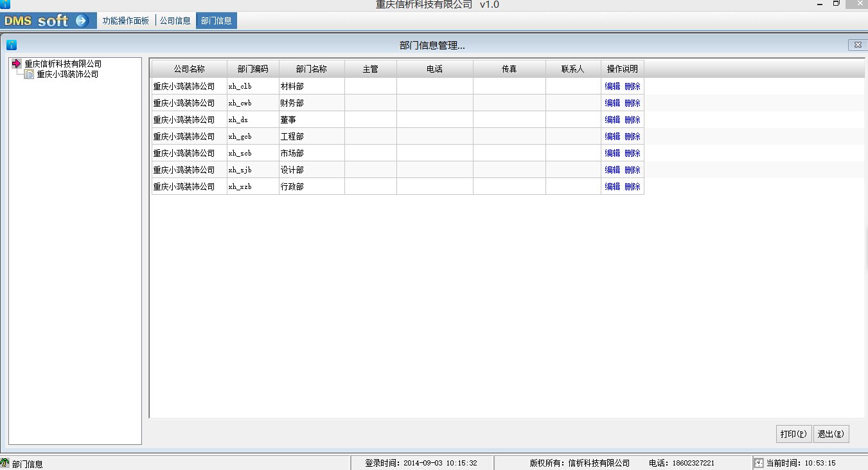The width and height of the screenshot is (868, 470).
Task: Select 重庆信析科技有限公司 tree node
Action: click(x=63, y=64)
